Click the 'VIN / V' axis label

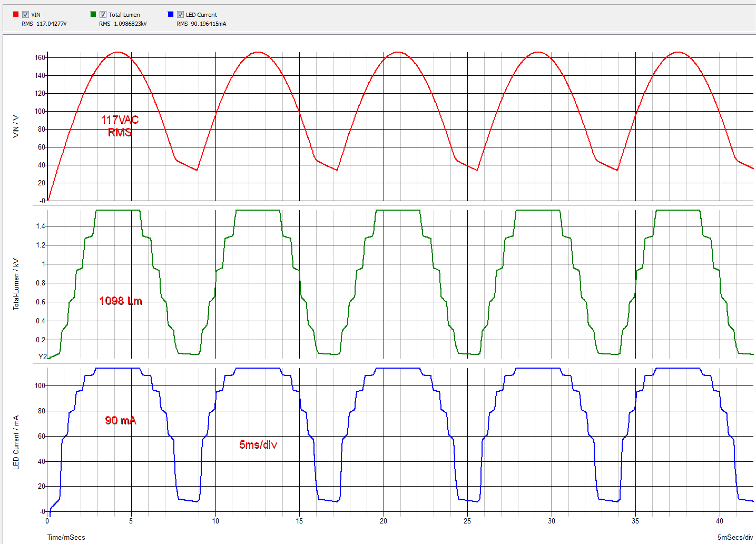coord(16,126)
